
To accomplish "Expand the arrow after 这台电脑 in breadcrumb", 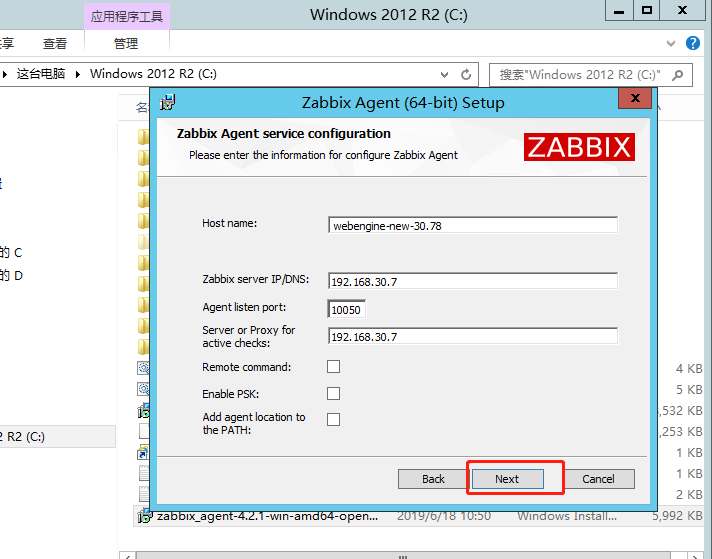I will [78, 74].
